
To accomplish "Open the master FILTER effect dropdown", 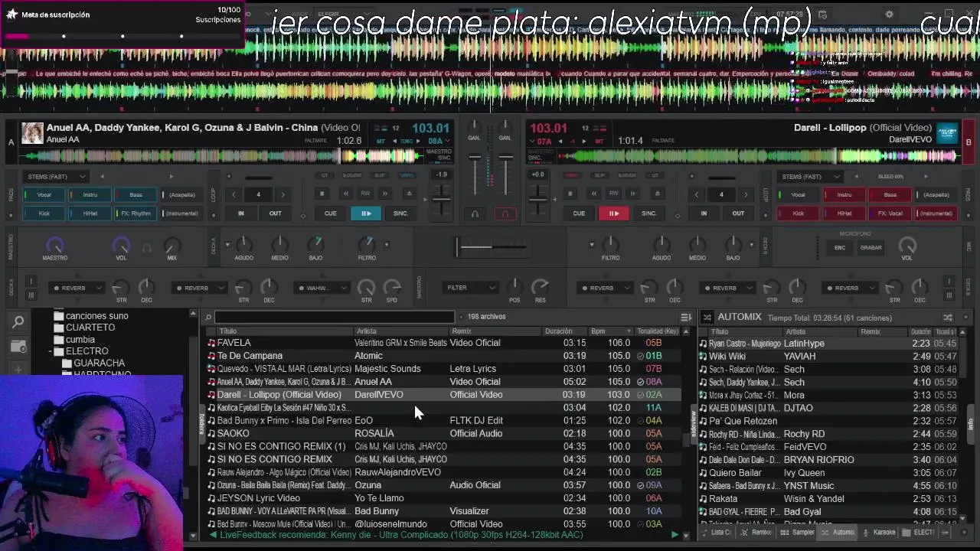I will [472, 289].
